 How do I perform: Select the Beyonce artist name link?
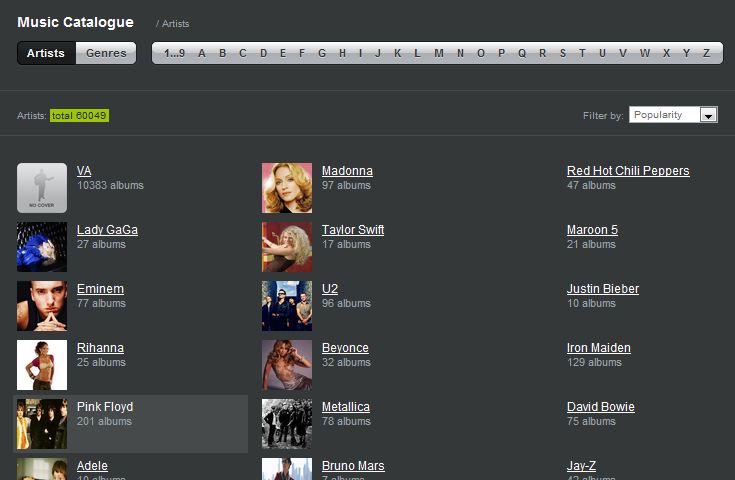point(345,348)
